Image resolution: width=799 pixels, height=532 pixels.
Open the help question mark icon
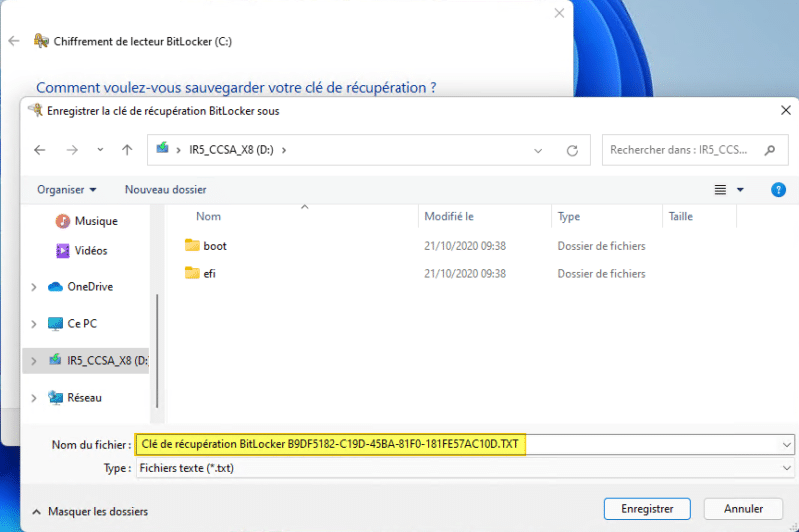[x=778, y=190]
